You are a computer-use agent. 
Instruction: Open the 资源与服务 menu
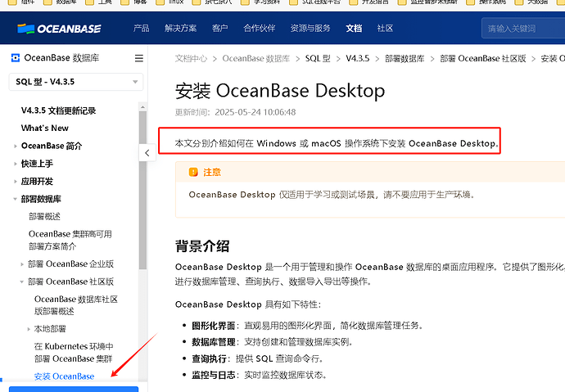(310, 28)
